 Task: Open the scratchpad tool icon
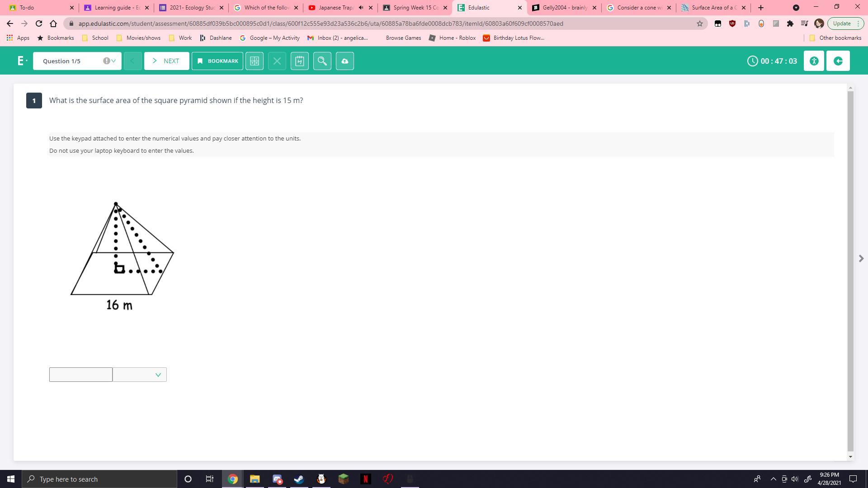point(300,61)
